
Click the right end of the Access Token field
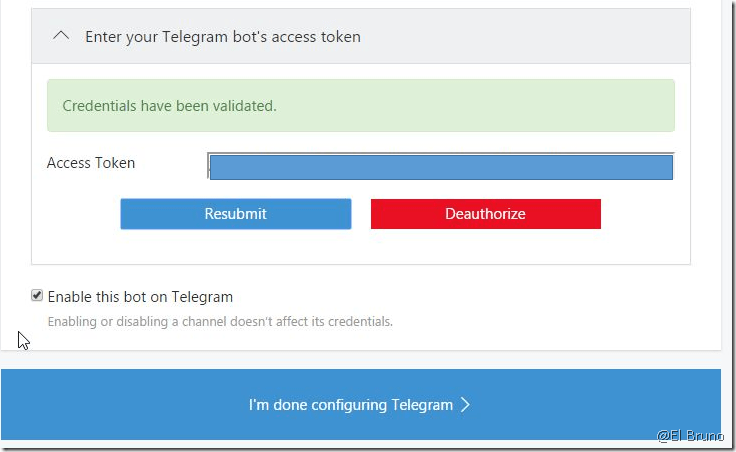660,166
